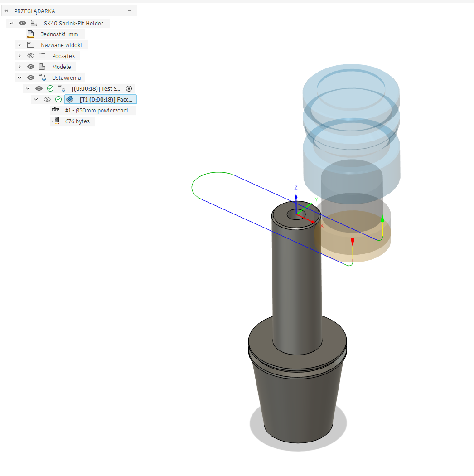Screen dimensions: 474x476
Task: Collapse the browser panel with double-arrow icon
Action: click(6, 11)
